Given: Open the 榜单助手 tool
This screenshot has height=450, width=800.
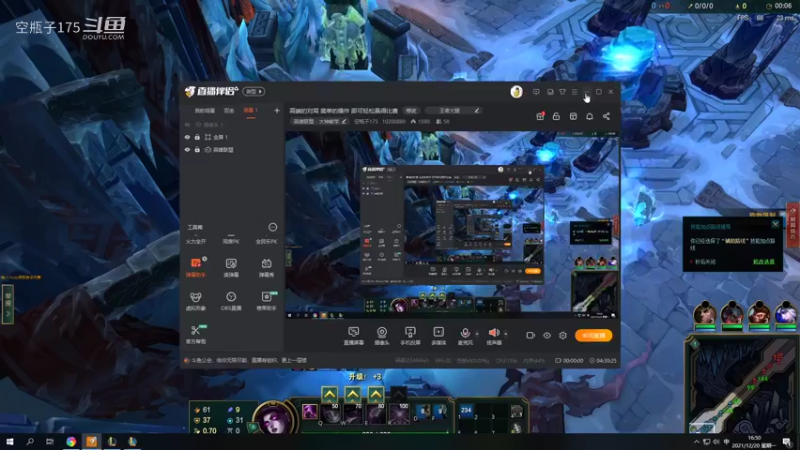Looking at the screenshot, I should 266,301.
